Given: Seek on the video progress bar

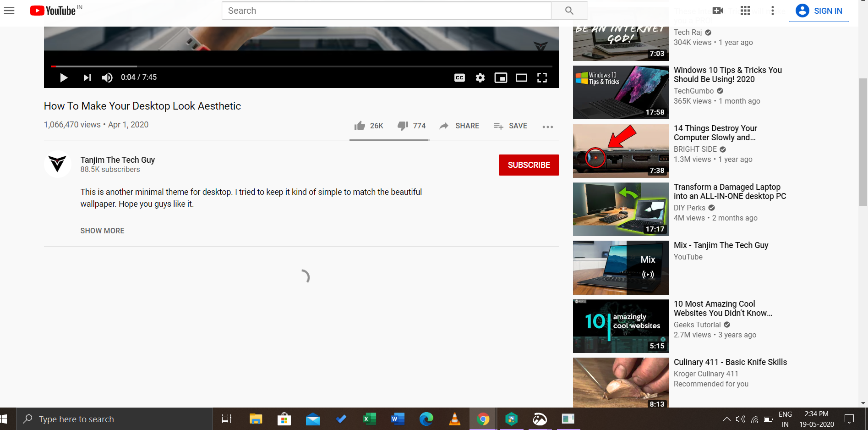Looking at the screenshot, I should click(x=301, y=66).
